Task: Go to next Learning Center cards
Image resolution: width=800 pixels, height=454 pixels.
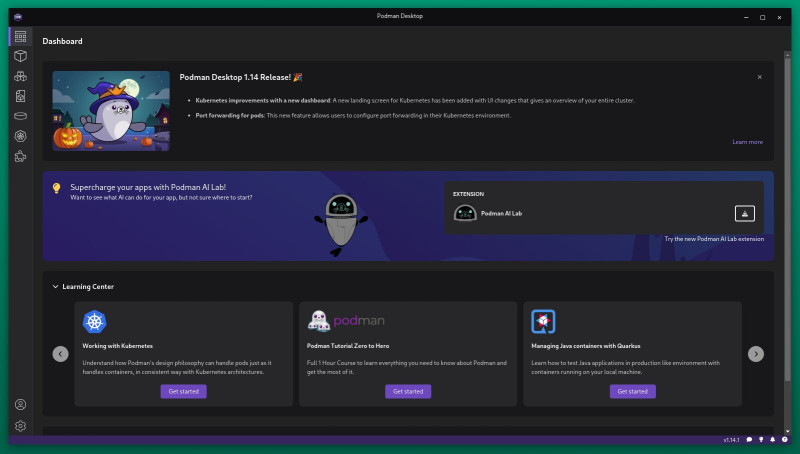Action: (x=756, y=354)
